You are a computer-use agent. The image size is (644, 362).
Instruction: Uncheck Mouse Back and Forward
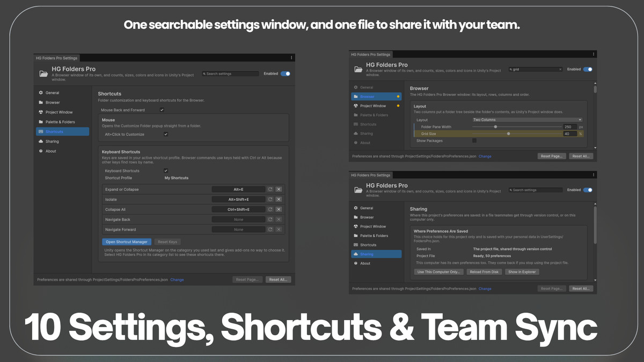tap(162, 110)
